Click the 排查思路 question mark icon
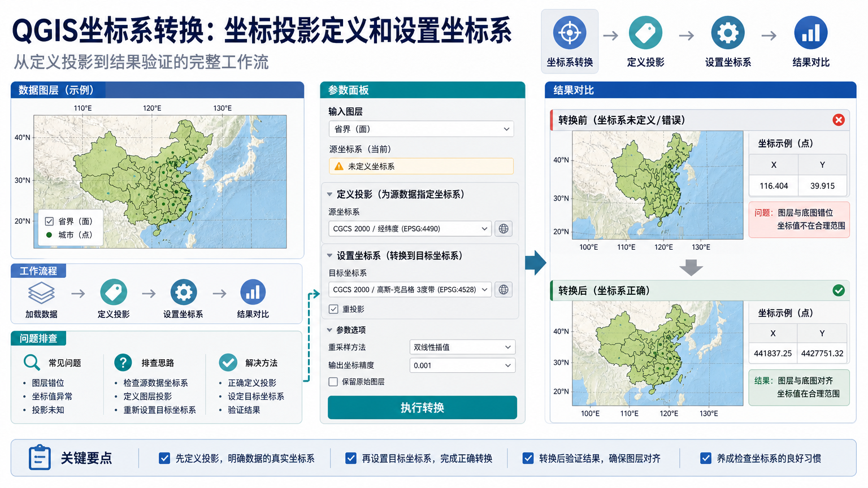 click(x=123, y=363)
